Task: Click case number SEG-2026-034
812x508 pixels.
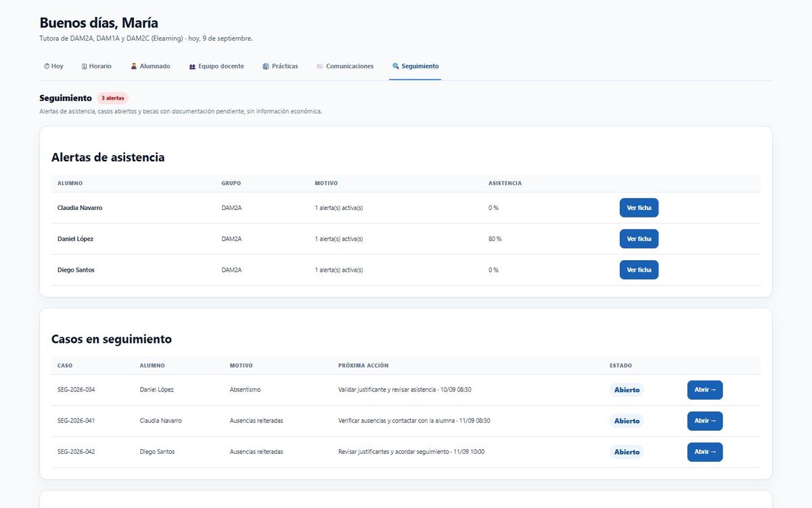Action: pyautogui.click(x=76, y=390)
